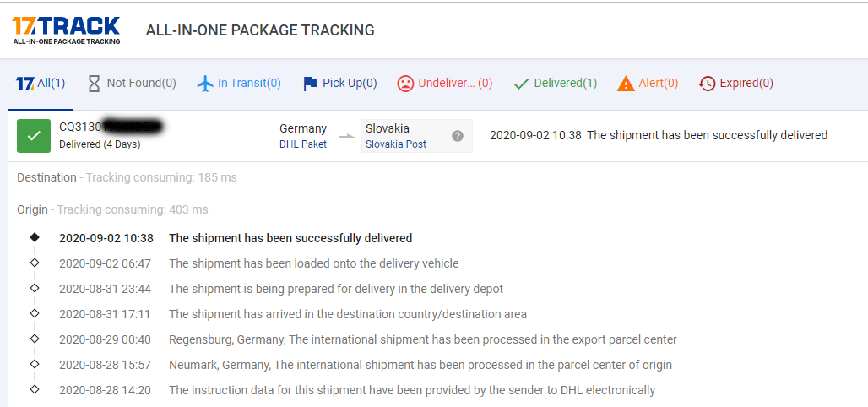Click the red sad-face Undelivered icon
This screenshot has height=407, width=868.
(x=405, y=83)
